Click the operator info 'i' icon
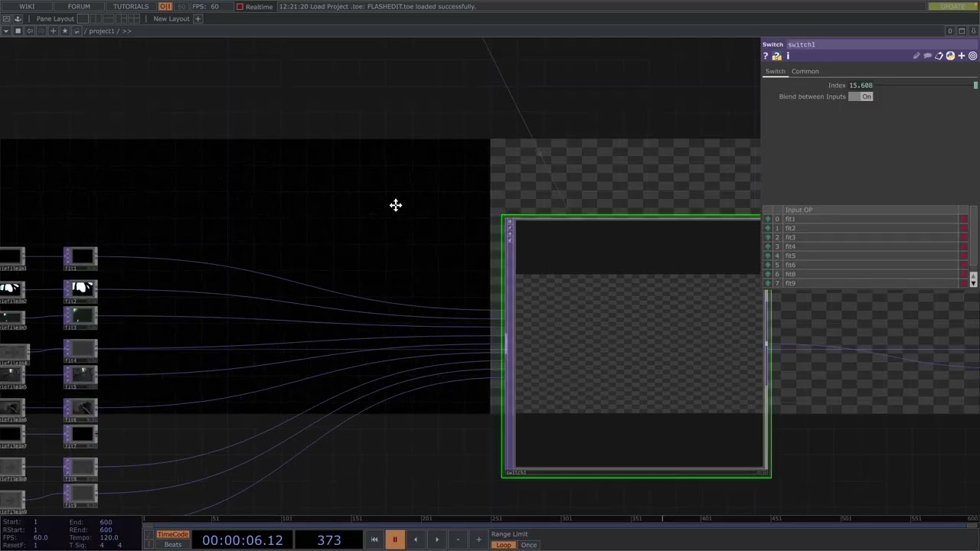 788,56
